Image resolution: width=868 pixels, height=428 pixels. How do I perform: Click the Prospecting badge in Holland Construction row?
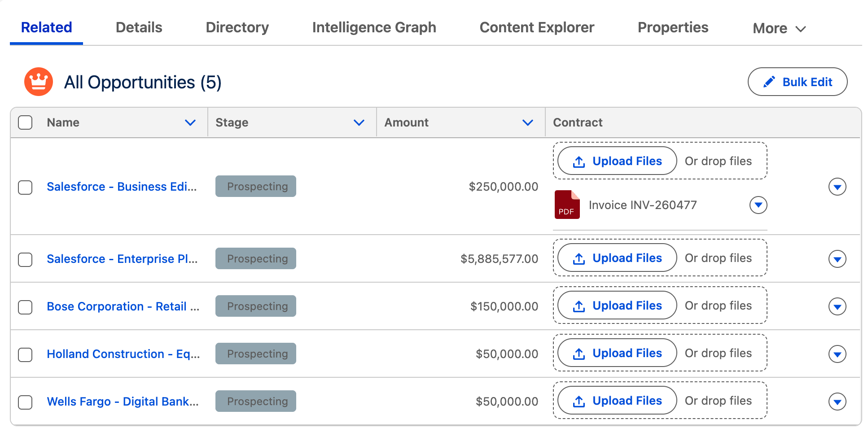coord(255,354)
